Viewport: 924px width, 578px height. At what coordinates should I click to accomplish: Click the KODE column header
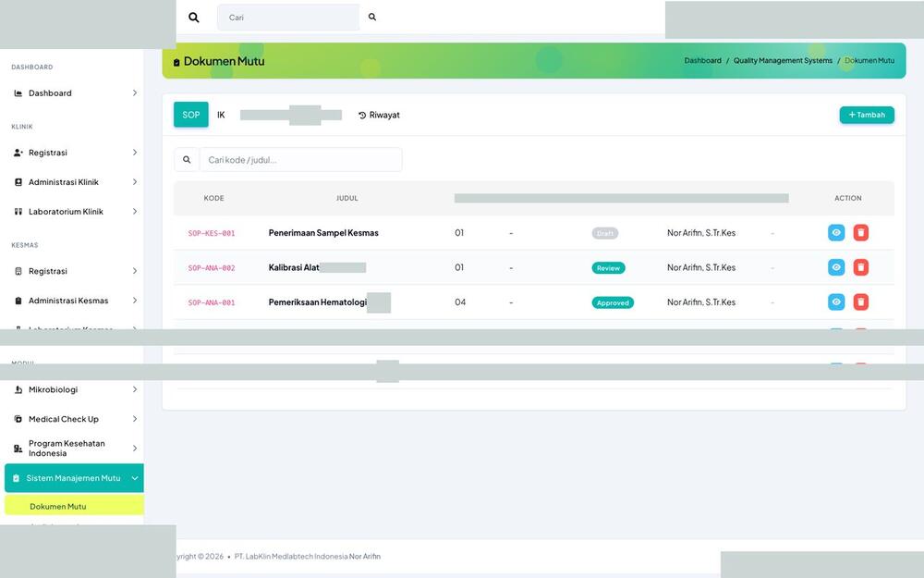coord(213,198)
